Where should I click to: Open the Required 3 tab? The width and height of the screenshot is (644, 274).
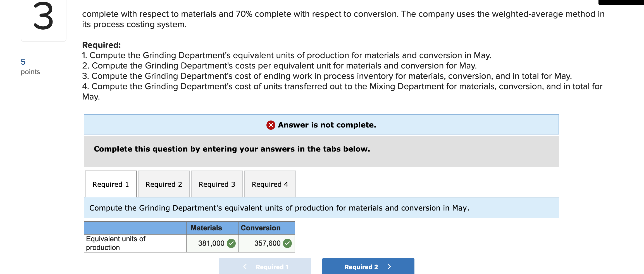pos(217,184)
